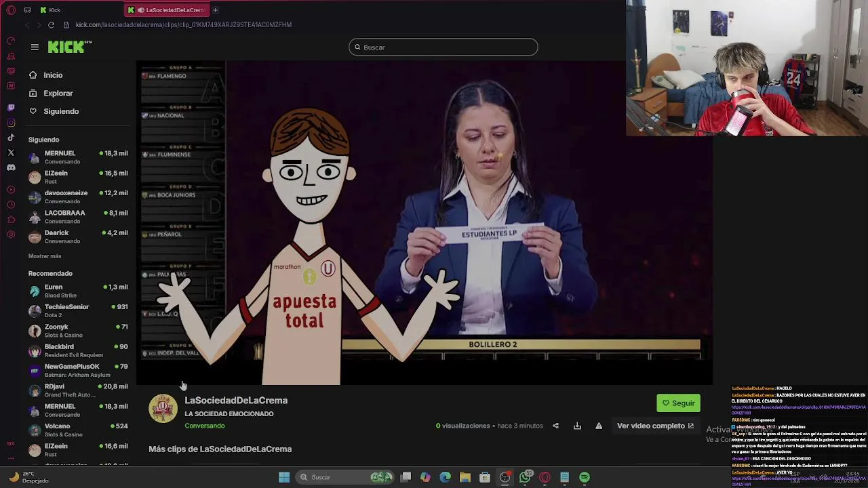Open recommended channel Euren
The image size is (868, 488).
coord(78,291)
